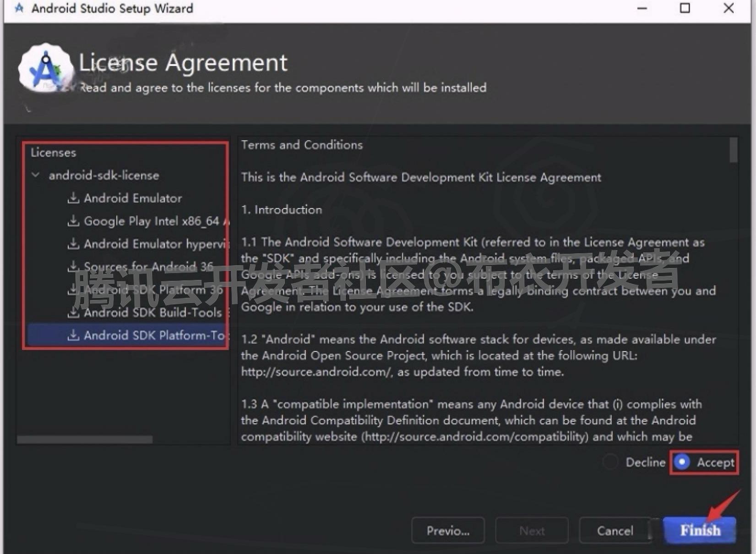Click the download icon beside Android SDK Build-Tools
Screen dimensions: 756x554
(74, 313)
